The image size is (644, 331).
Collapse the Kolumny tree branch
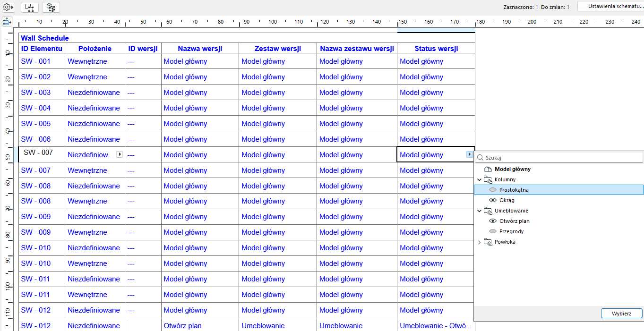tap(479, 179)
